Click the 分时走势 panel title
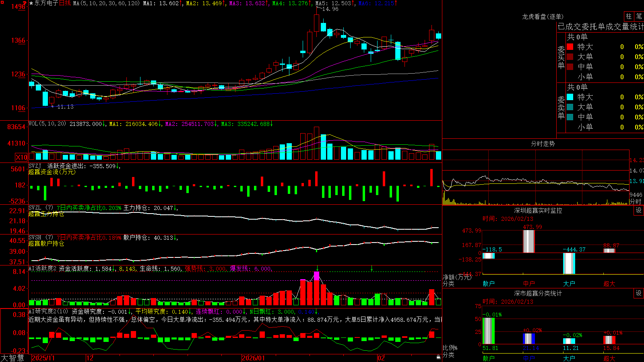 click(x=543, y=144)
